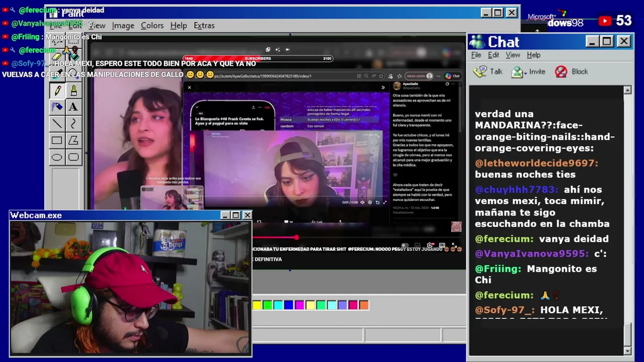Click the picture-in-picture thumbnail of streamer
Screen dimensions: 644x362
(172, 198)
